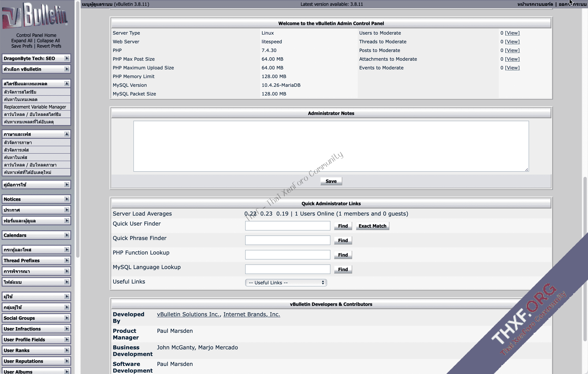Expand the กระทู้และโพส section arrow
The height and width of the screenshot is (374, 588).
click(67, 249)
